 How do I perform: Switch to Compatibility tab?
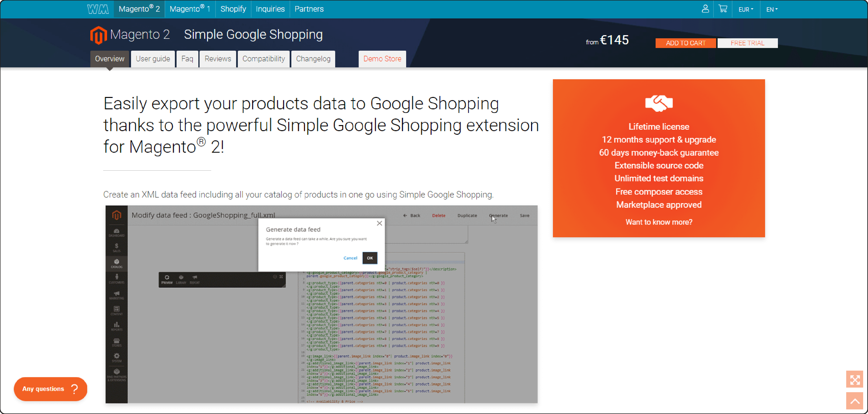pos(263,59)
